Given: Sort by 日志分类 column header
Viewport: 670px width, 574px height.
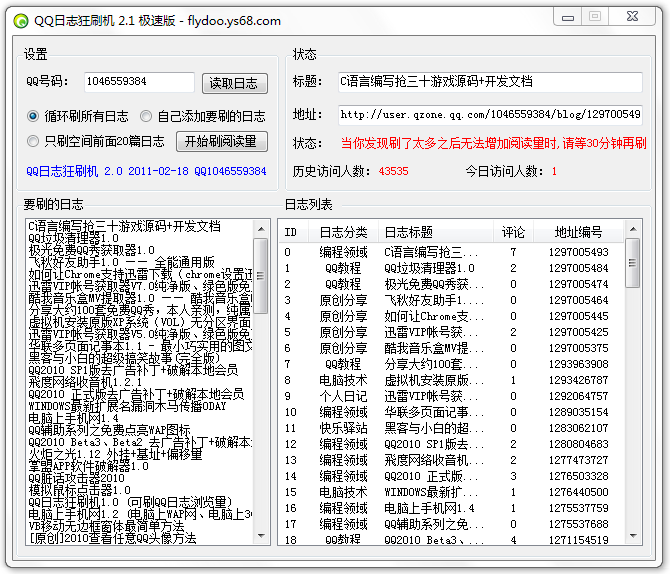Looking at the screenshot, I should [x=344, y=232].
